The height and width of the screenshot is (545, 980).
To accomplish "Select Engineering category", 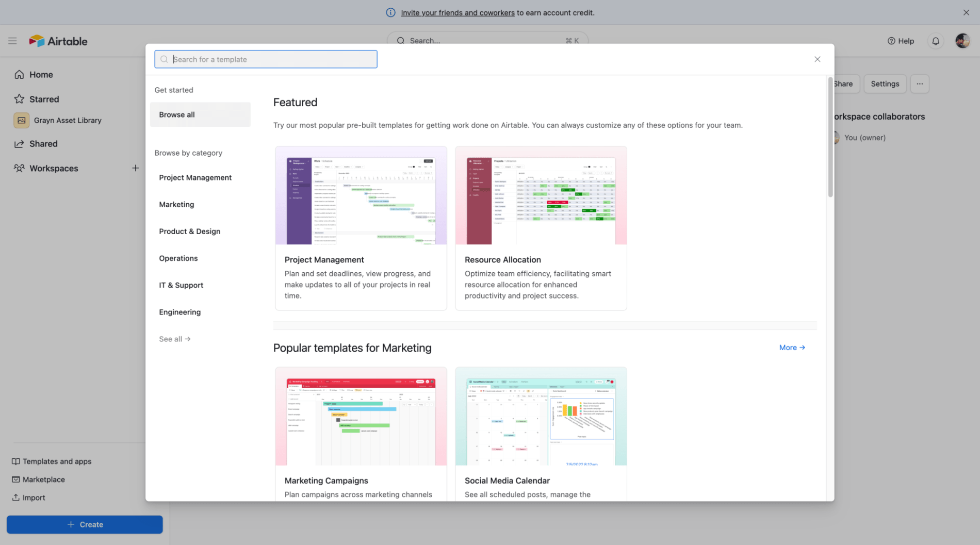I will coord(180,312).
